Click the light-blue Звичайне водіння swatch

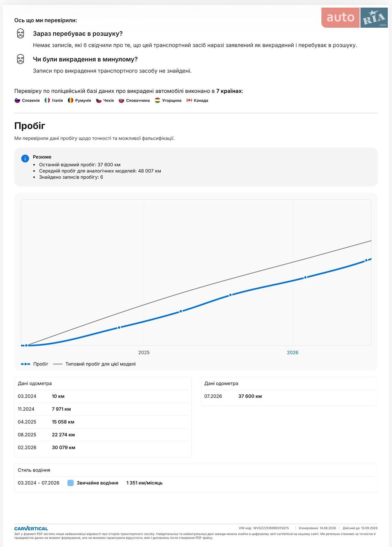click(x=70, y=483)
